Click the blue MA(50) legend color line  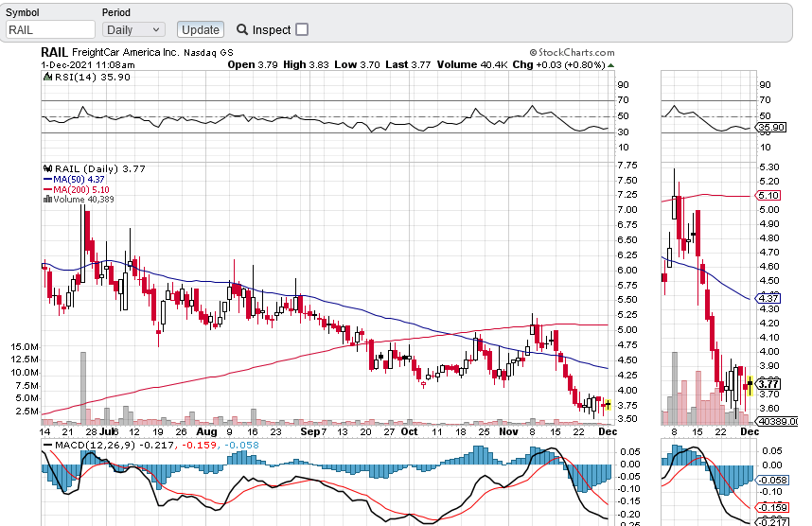pos(47,179)
